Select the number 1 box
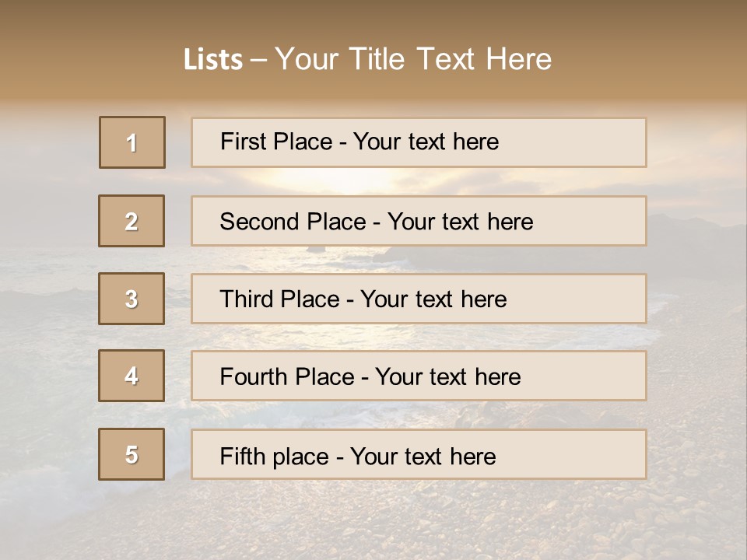Viewport: 747px width, 560px height. click(132, 142)
